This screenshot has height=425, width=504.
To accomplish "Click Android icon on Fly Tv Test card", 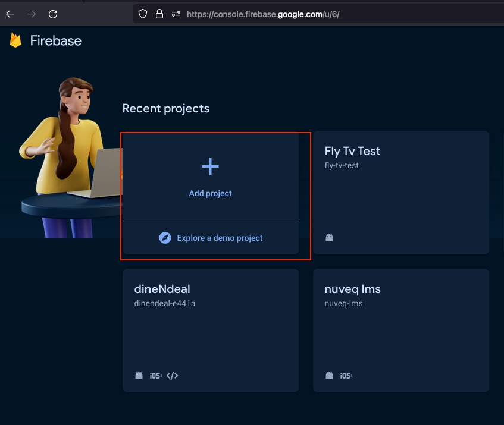I will point(329,238).
